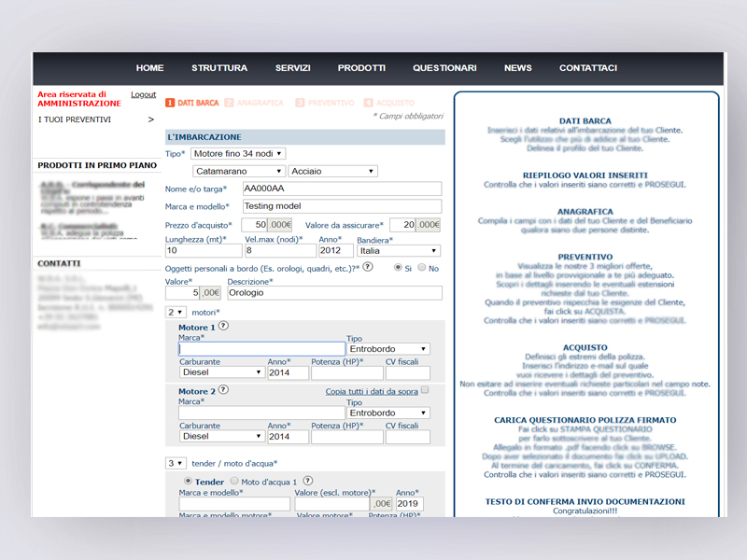Open the 'Catamarano' boat type dropdown

[238, 172]
